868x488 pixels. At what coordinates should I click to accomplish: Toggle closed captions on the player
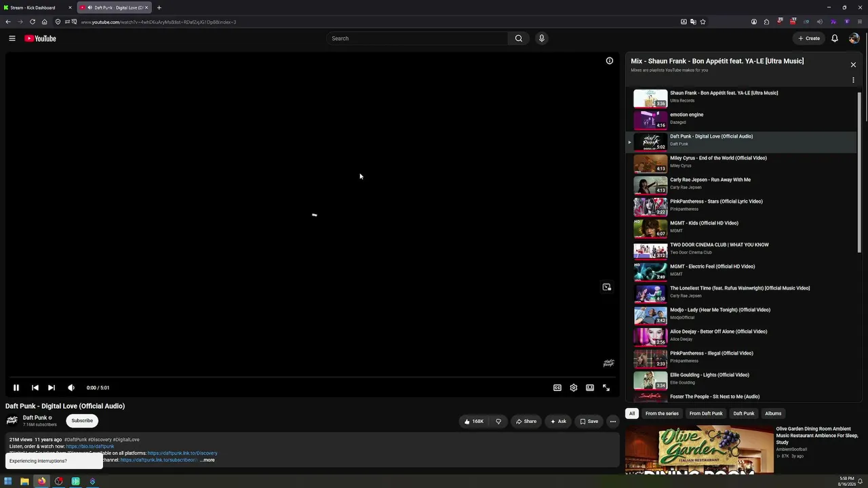[x=557, y=388]
